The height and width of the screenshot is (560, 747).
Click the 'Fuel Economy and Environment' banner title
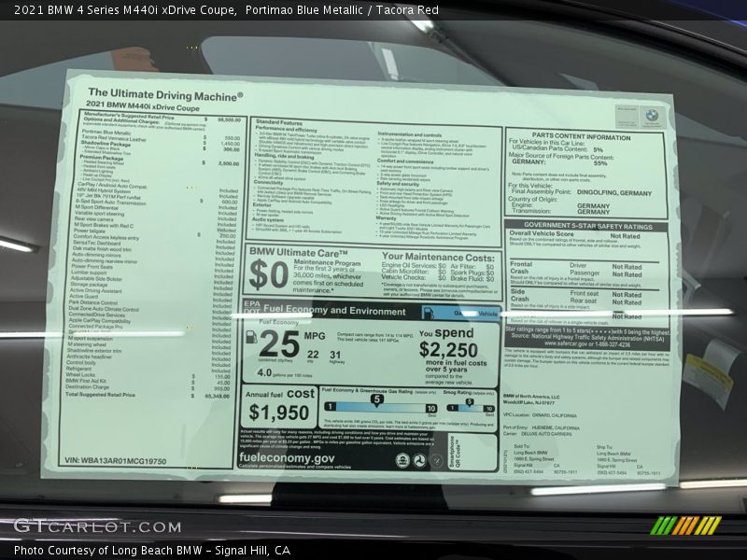[334, 310]
